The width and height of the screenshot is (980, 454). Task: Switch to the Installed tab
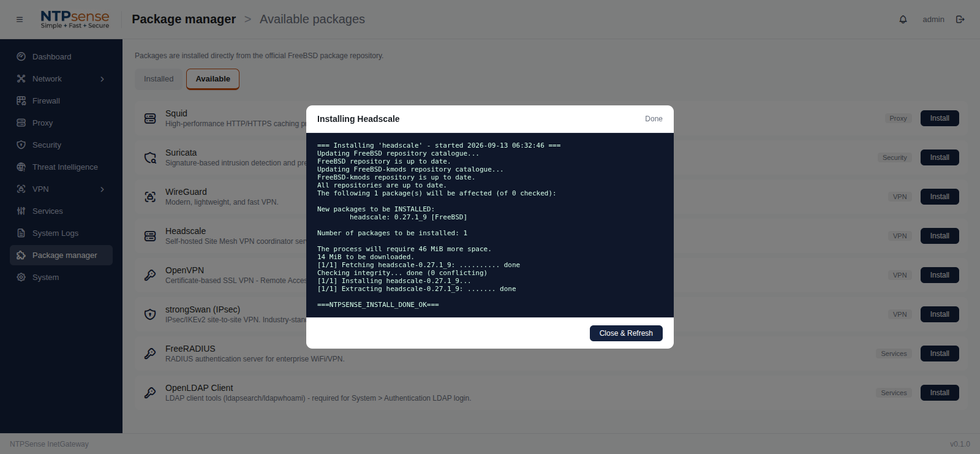pyautogui.click(x=159, y=79)
